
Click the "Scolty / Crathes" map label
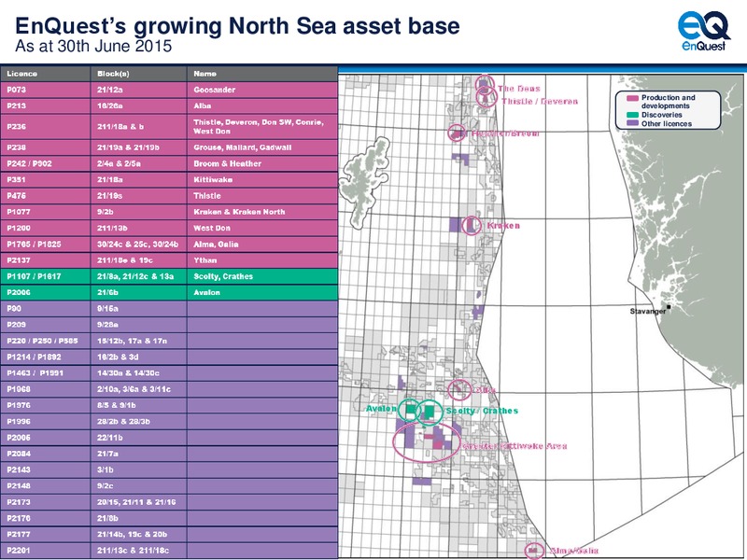coord(482,411)
